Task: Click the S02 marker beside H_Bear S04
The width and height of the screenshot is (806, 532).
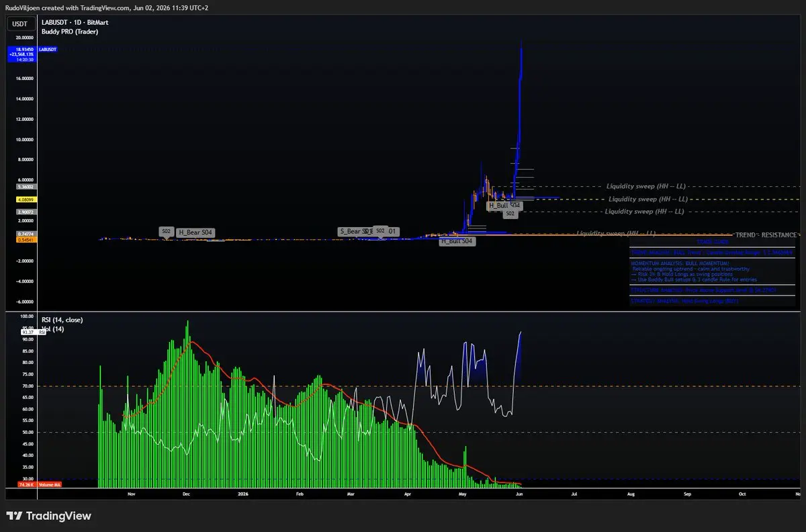Action: pyautogui.click(x=166, y=231)
